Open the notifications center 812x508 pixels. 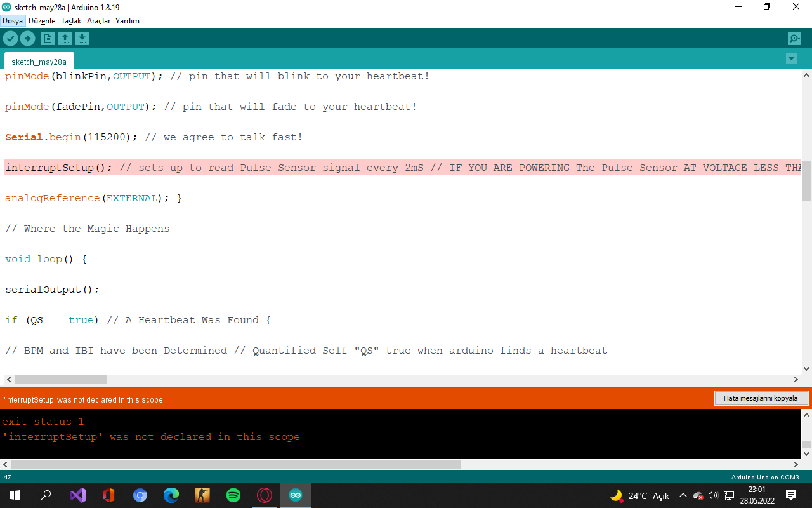coord(790,495)
